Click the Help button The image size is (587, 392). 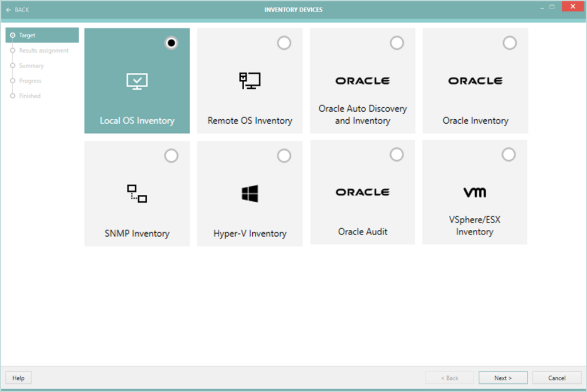point(18,378)
